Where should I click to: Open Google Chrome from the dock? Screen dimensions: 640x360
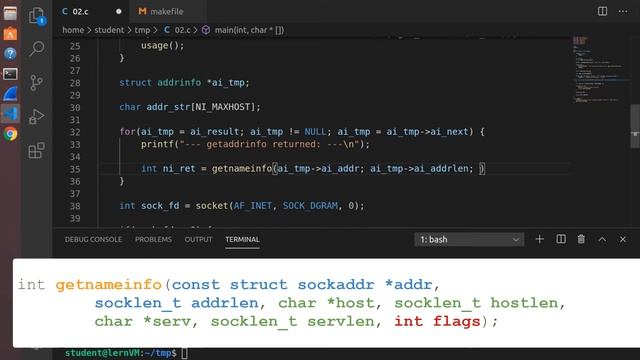(10, 134)
